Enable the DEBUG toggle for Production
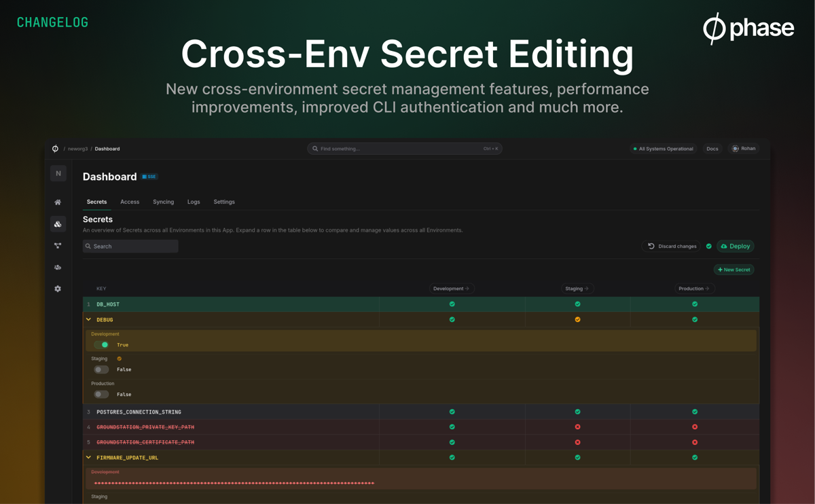This screenshot has width=815, height=504. [101, 394]
